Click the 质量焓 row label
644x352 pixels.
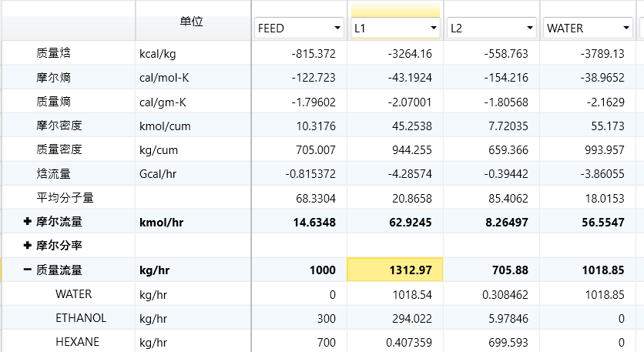(54, 54)
